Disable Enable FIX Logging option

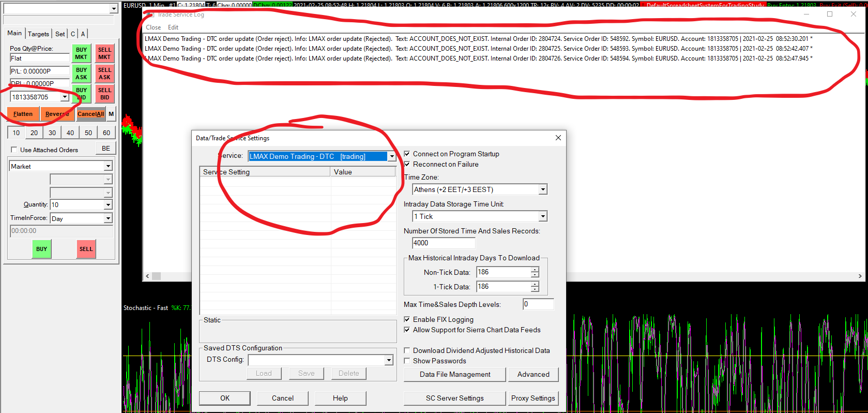407,319
